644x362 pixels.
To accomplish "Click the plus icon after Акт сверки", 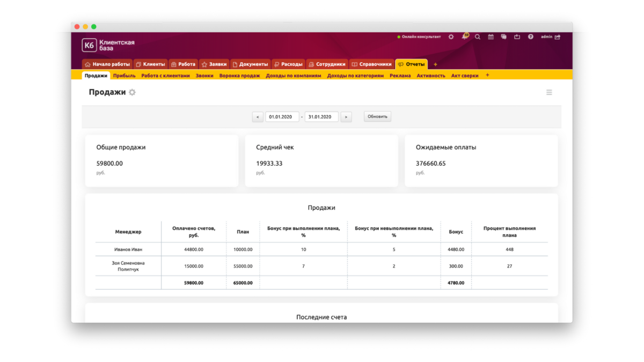I will pos(487,75).
